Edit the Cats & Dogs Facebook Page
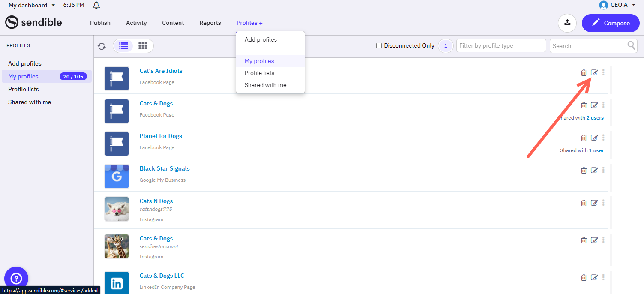Screen dimensions: 644x294 point(594,105)
